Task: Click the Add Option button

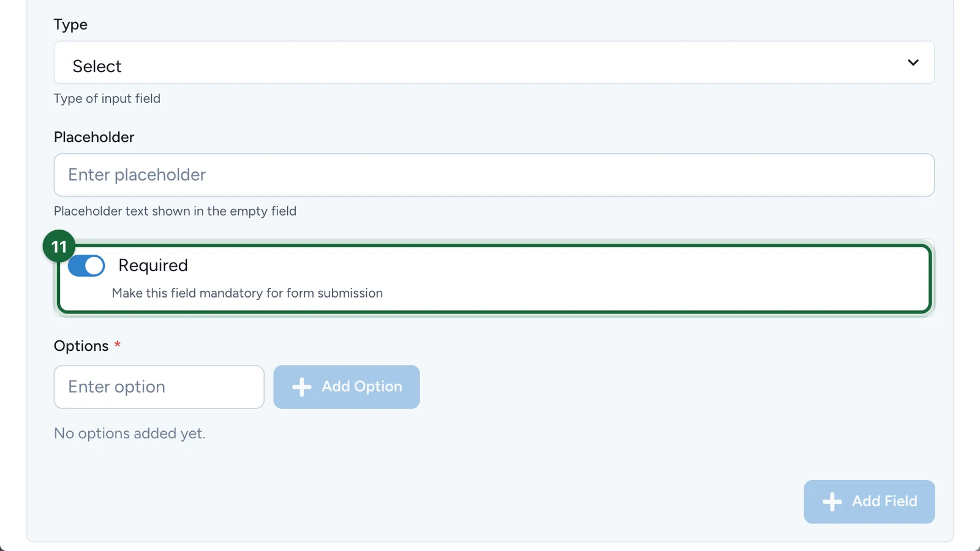Action: (347, 387)
